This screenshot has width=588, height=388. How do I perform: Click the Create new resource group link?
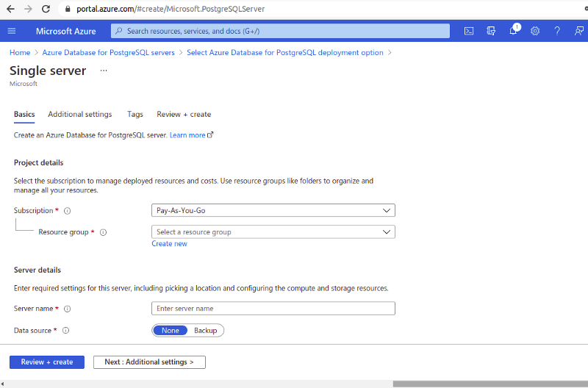[169, 244]
